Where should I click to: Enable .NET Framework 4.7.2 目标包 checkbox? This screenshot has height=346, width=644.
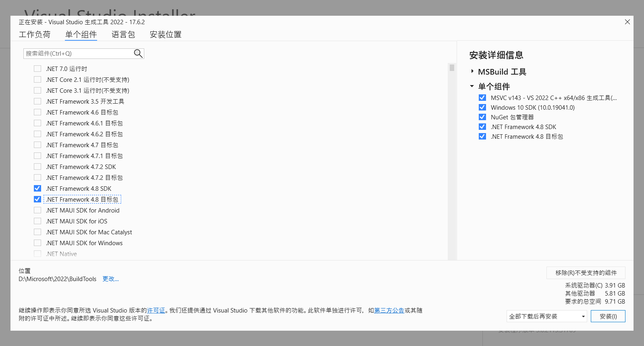tap(37, 177)
